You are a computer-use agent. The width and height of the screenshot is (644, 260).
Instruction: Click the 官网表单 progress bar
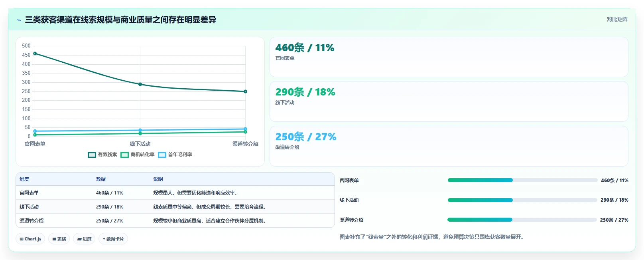pyautogui.click(x=522, y=180)
